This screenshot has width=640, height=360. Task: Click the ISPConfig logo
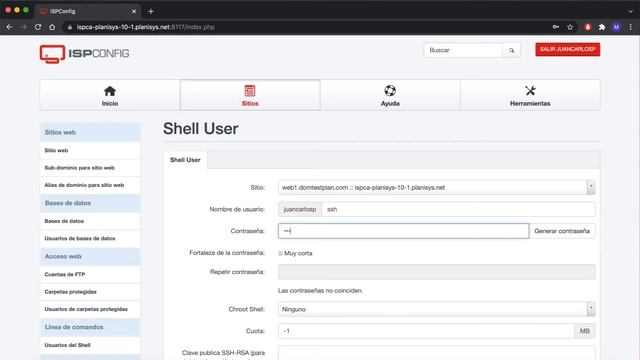point(84,54)
